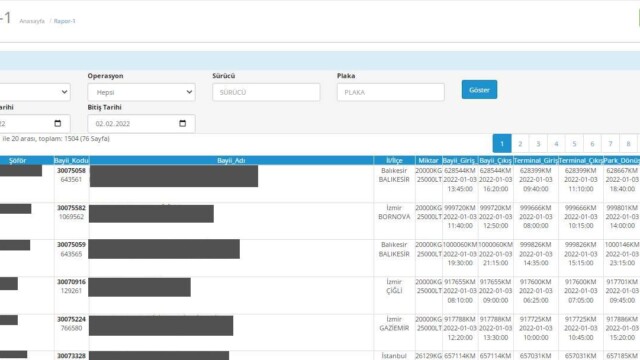Image resolution: width=640 pixels, height=360 pixels.
Task: Focus the Plaka input field
Action: tap(391, 92)
